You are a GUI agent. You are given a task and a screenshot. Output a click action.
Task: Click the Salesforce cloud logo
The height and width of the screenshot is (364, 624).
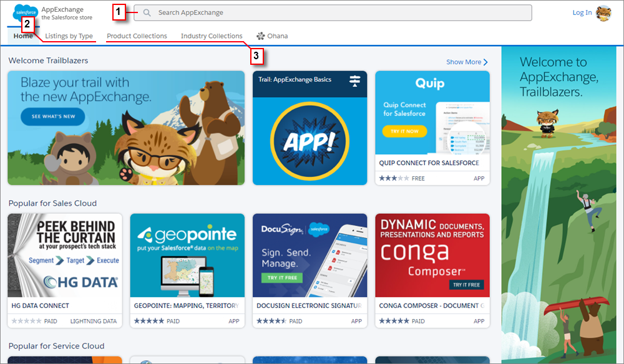[26, 12]
